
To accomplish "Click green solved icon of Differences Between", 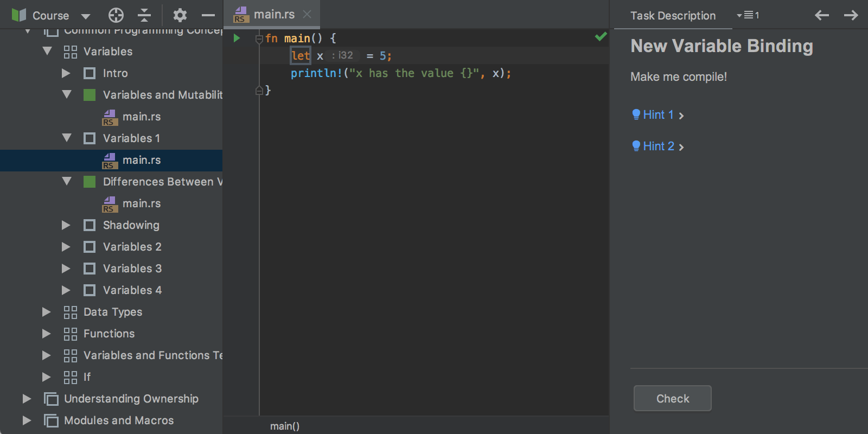I will point(90,181).
